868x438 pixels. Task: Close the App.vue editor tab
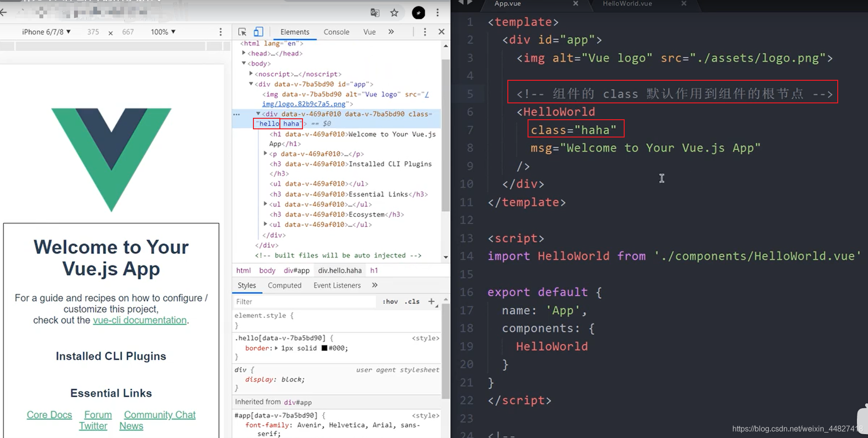pos(576,3)
